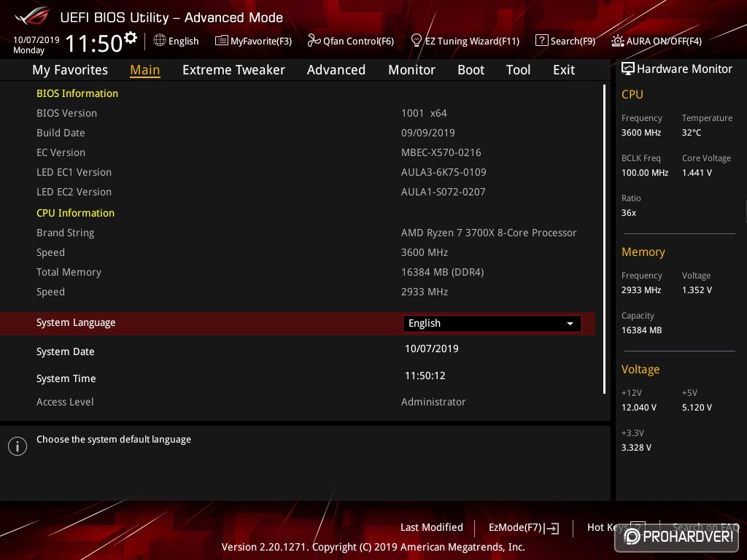
Task: Select the System Language row
Action: coord(298,323)
